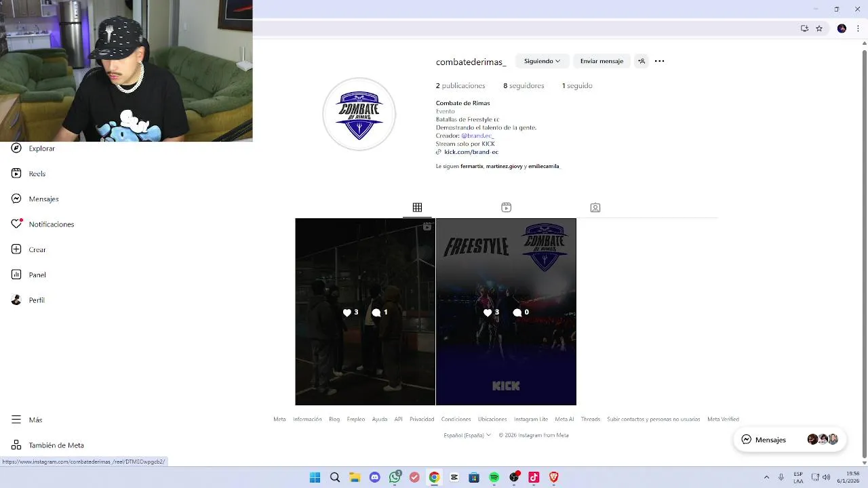868x488 pixels.
Task: Open Spotify from the taskbar
Action: [494, 477]
